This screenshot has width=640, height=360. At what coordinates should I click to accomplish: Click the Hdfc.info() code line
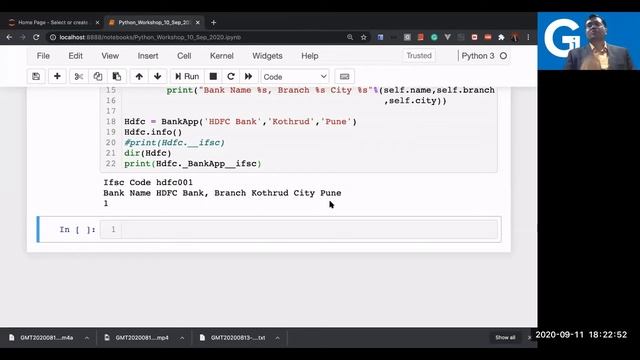pyautogui.click(x=153, y=132)
